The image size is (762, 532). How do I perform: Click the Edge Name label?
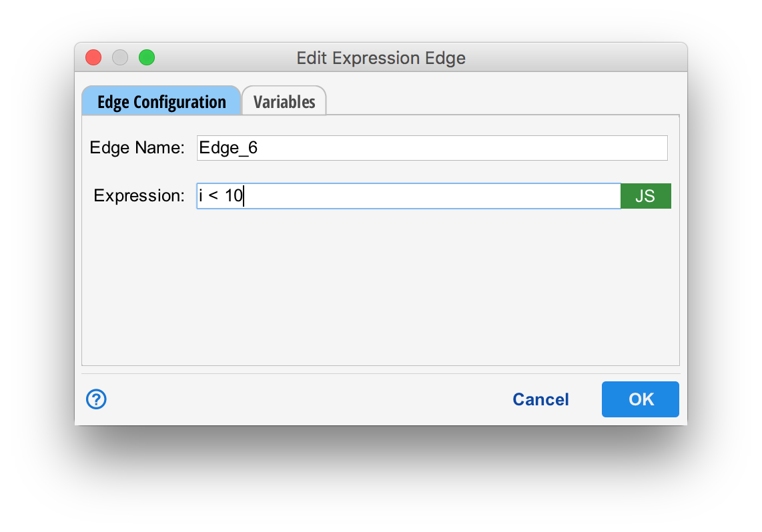pyautogui.click(x=136, y=147)
